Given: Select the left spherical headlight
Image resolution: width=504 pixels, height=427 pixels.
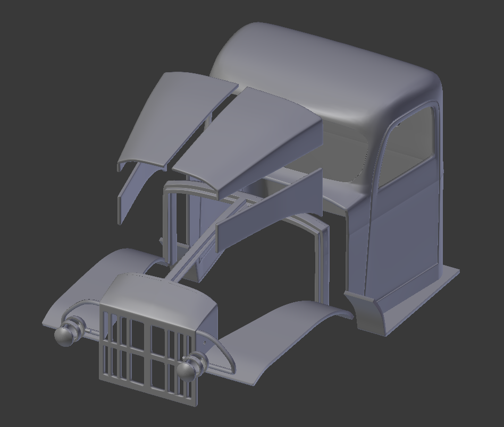Looking at the screenshot, I should (x=64, y=336).
